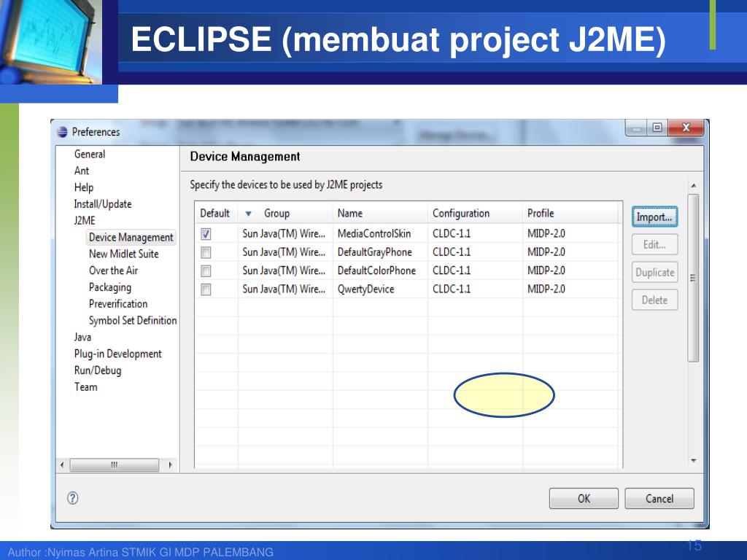Click the Import... button

654,217
